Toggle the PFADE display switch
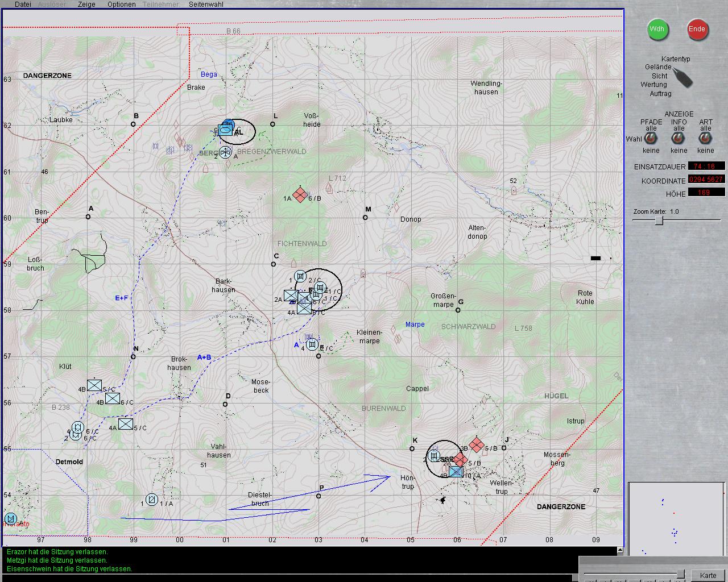The width and height of the screenshot is (728, 582). 651,139
